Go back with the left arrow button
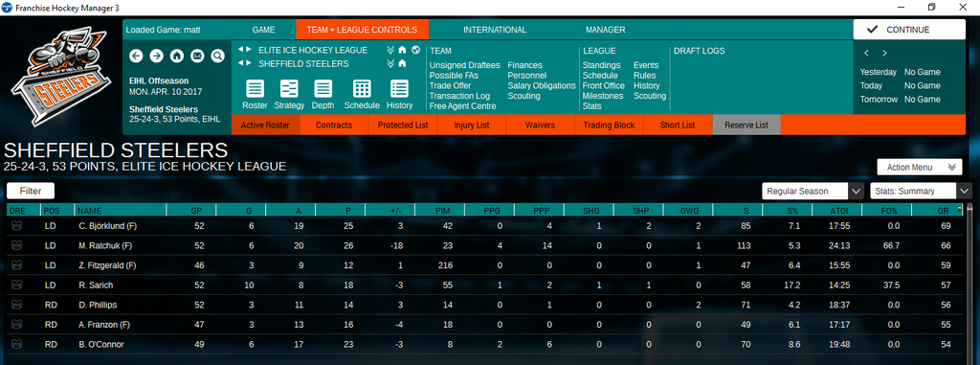Viewport: 980px width, 365px height. [136, 57]
